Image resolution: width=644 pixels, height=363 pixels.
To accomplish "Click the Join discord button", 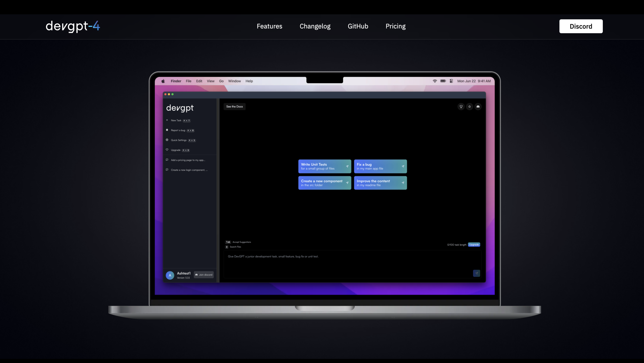I will (x=204, y=275).
